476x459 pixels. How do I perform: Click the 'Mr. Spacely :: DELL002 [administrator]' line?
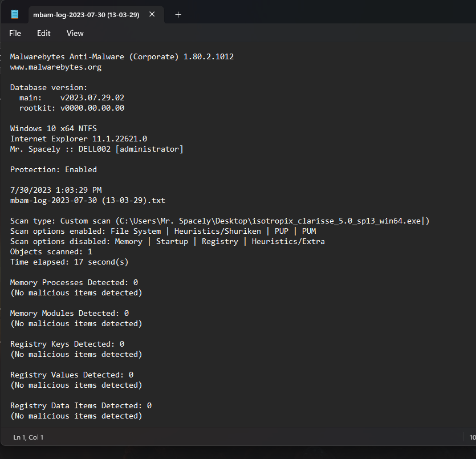pyautogui.click(x=97, y=149)
